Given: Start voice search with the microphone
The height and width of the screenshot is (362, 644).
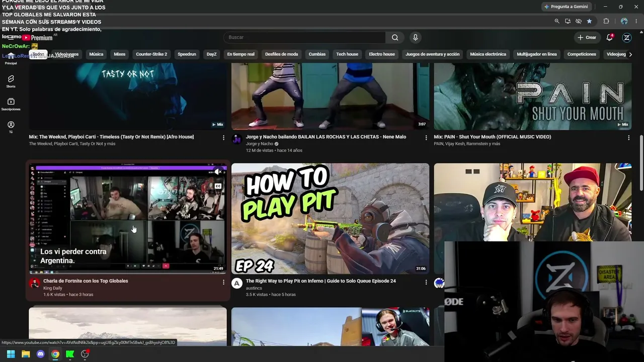Looking at the screenshot, I should [x=415, y=38].
